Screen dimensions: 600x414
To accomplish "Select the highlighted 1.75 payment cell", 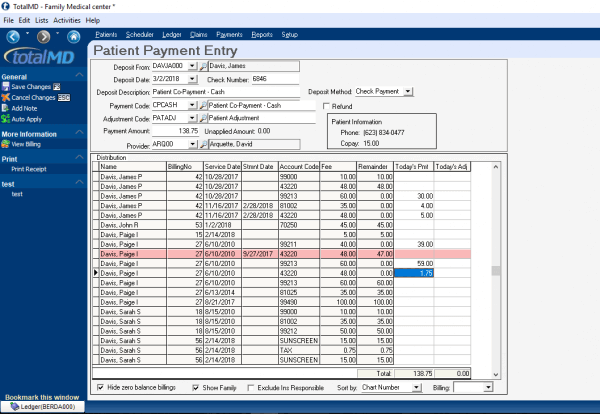I will [414, 273].
